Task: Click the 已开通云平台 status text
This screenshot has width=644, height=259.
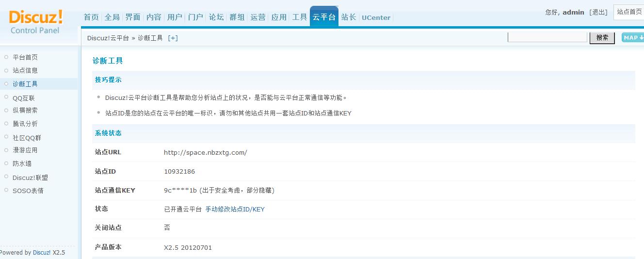Action: [183, 210]
